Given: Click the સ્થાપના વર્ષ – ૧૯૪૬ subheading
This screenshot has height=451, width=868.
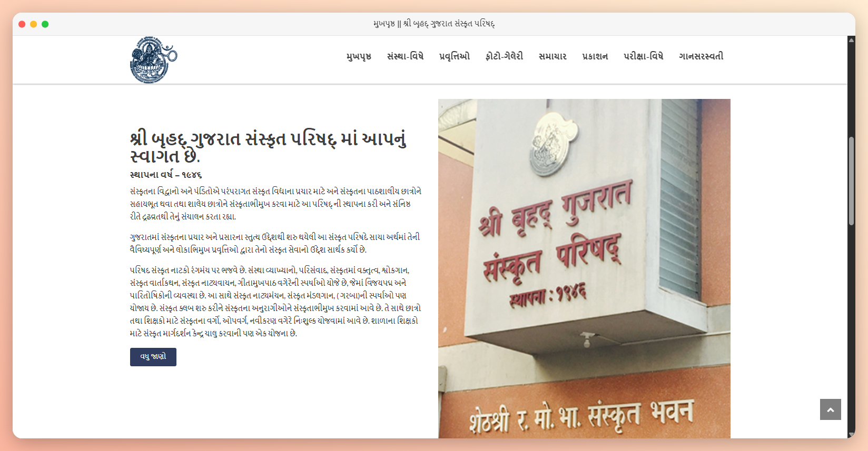Looking at the screenshot, I should [166, 175].
